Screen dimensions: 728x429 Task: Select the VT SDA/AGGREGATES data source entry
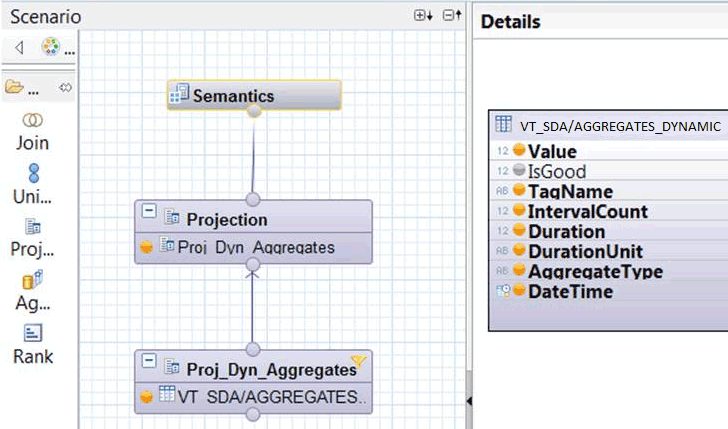click(x=263, y=396)
